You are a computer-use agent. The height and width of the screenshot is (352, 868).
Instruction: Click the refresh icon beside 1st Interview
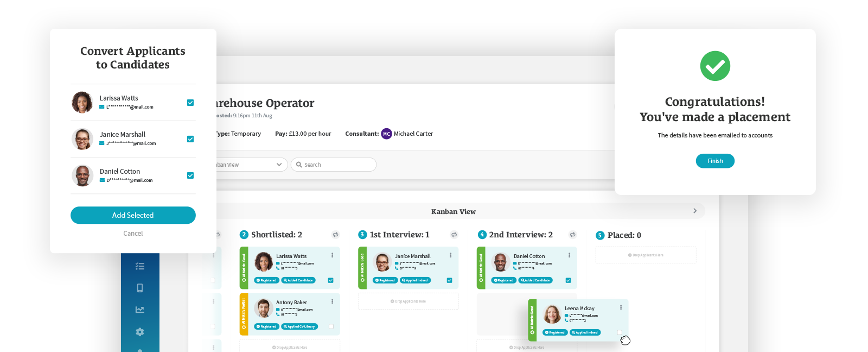(x=454, y=235)
